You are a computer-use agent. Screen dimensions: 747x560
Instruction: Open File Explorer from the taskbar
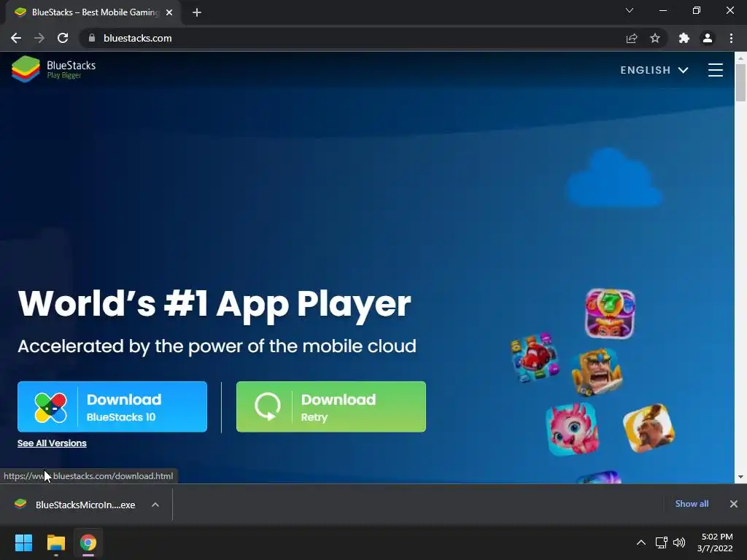[55, 542]
